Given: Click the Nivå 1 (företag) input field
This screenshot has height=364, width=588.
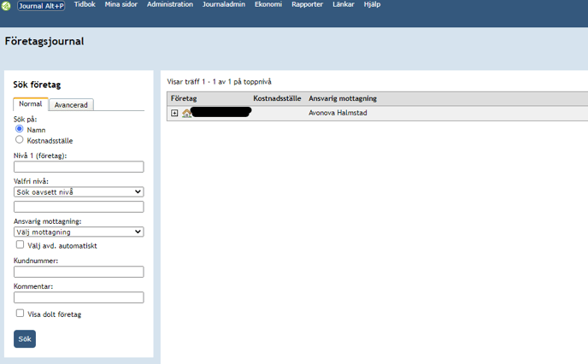Looking at the screenshot, I should coord(79,167).
